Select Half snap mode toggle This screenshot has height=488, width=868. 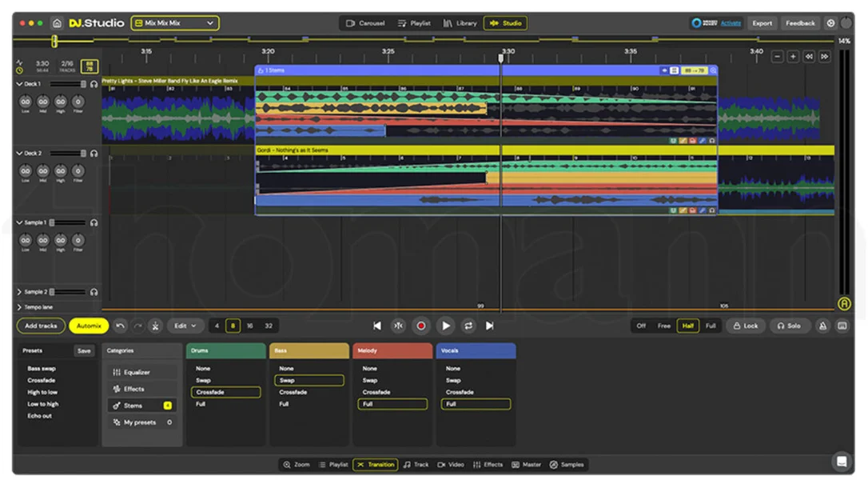tap(687, 326)
